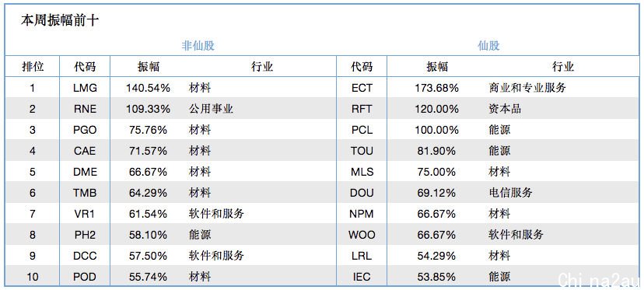Select the 商业和专业服务 industry cell
This screenshot has height=290, width=644.
(x=527, y=88)
